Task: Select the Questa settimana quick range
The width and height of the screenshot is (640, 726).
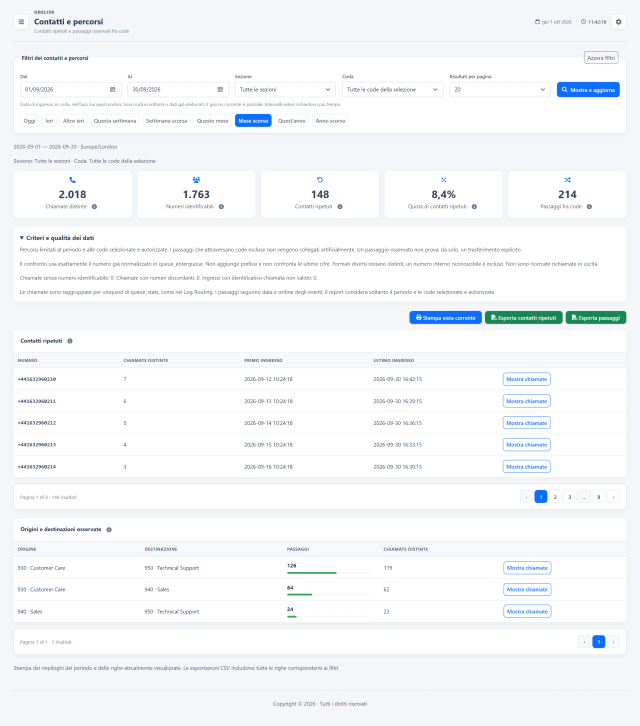Action: coord(115,121)
